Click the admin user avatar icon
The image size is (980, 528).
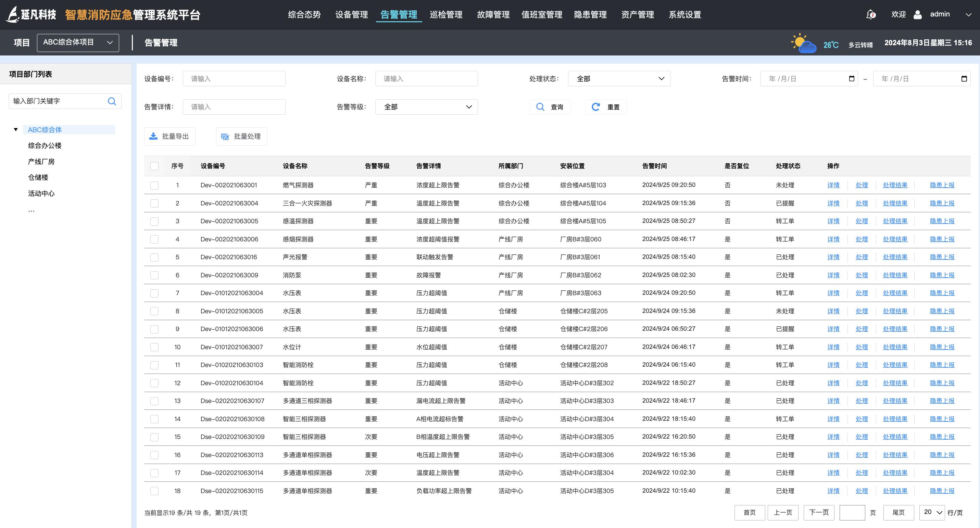click(x=918, y=14)
